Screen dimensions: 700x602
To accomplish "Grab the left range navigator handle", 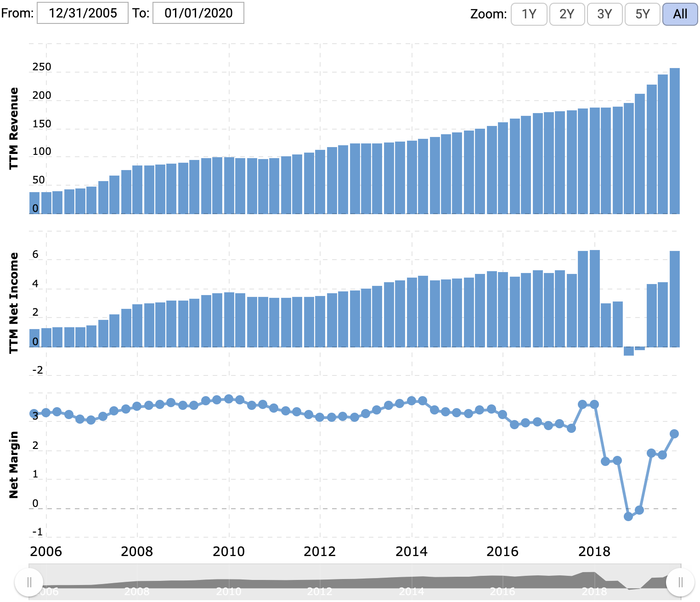I will click(29, 583).
